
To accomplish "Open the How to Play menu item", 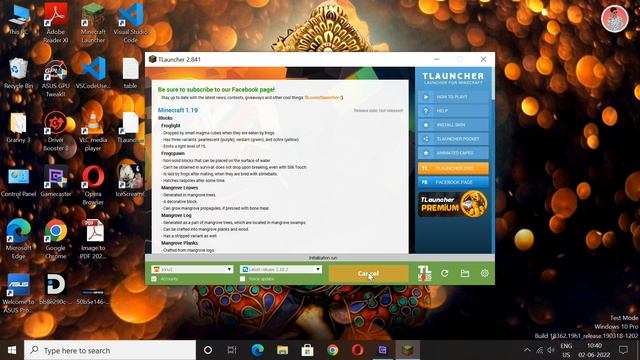I will [453, 97].
